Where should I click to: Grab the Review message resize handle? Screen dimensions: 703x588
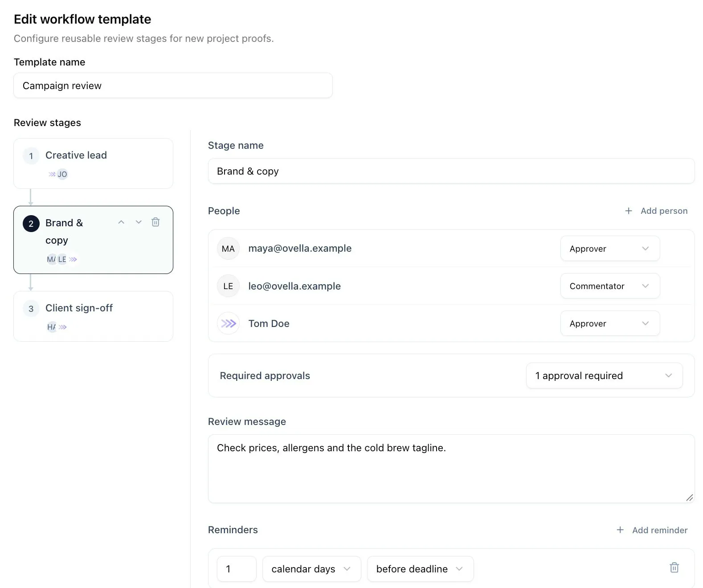pyautogui.click(x=690, y=498)
